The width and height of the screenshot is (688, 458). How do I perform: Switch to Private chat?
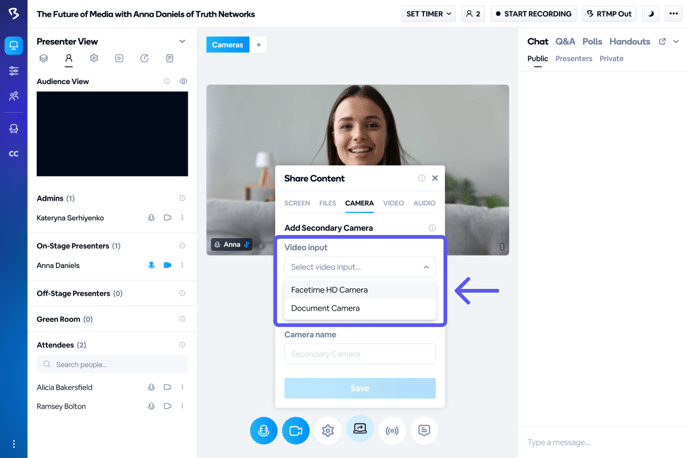coord(611,58)
